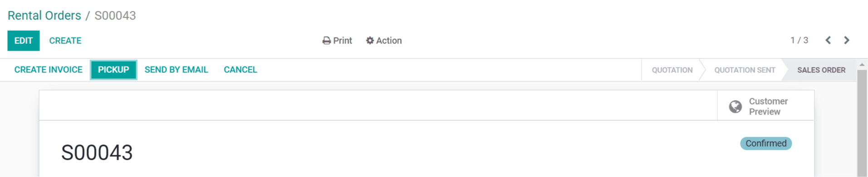Viewport: 868px width, 177px height.
Task: Open Rental Orders breadcrumb link
Action: [x=44, y=15]
